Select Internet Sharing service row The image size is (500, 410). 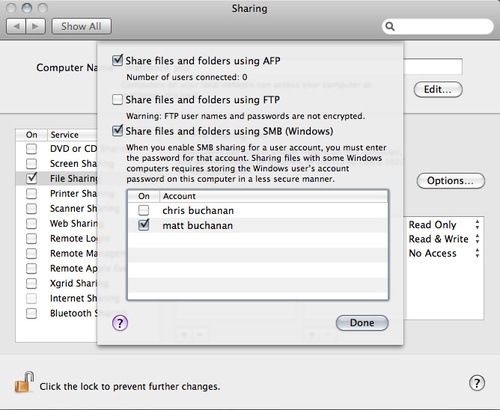[x=57, y=298]
